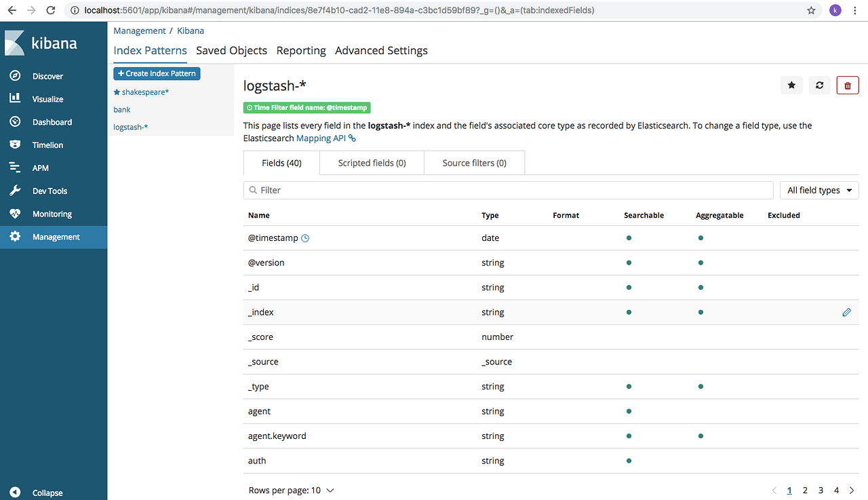Image resolution: width=868 pixels, height=500 pixels.
Task: Open the All field types dropdown
Action: (x=818, y=190)
